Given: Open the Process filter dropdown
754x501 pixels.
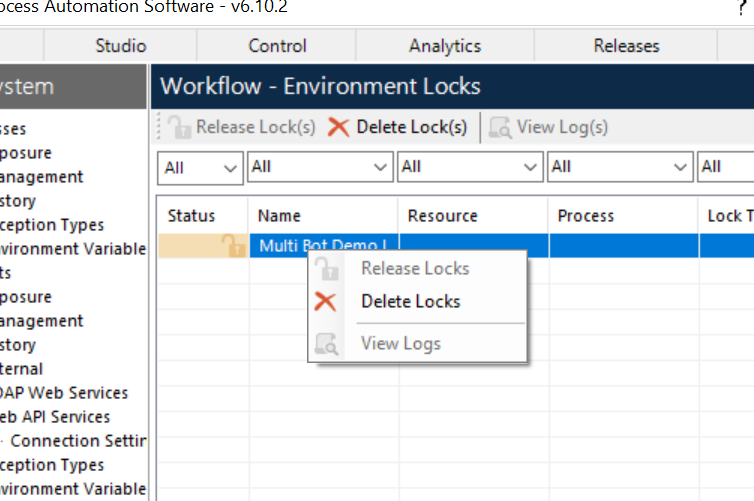Looking at the screenshot, I should [x=680, y=167].
